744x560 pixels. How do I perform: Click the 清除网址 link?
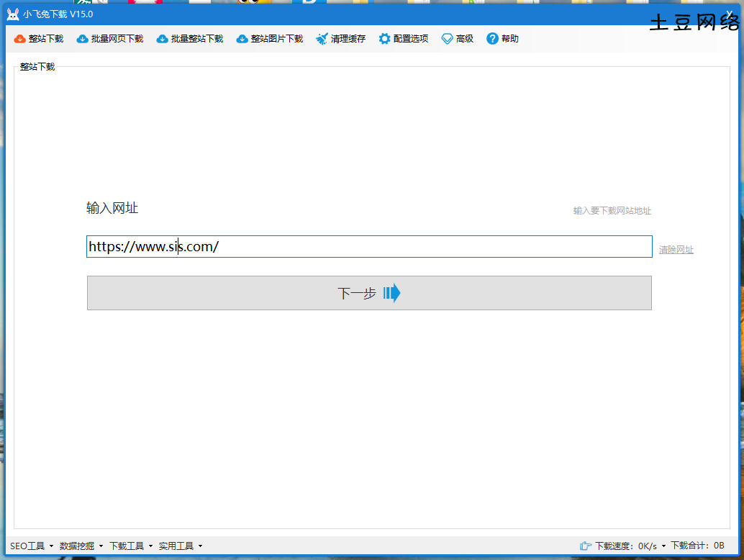click(676, 249)
